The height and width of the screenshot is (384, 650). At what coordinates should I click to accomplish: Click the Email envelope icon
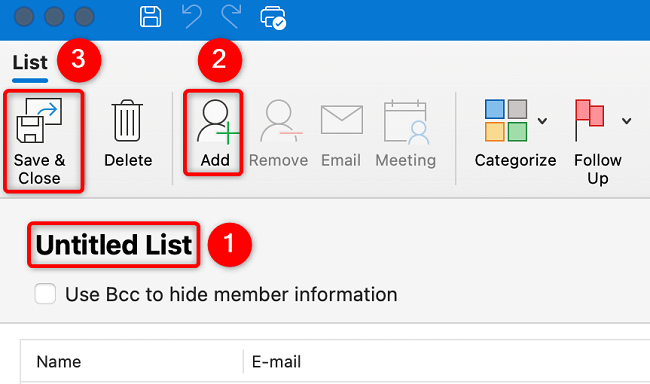tap(342, 119)
